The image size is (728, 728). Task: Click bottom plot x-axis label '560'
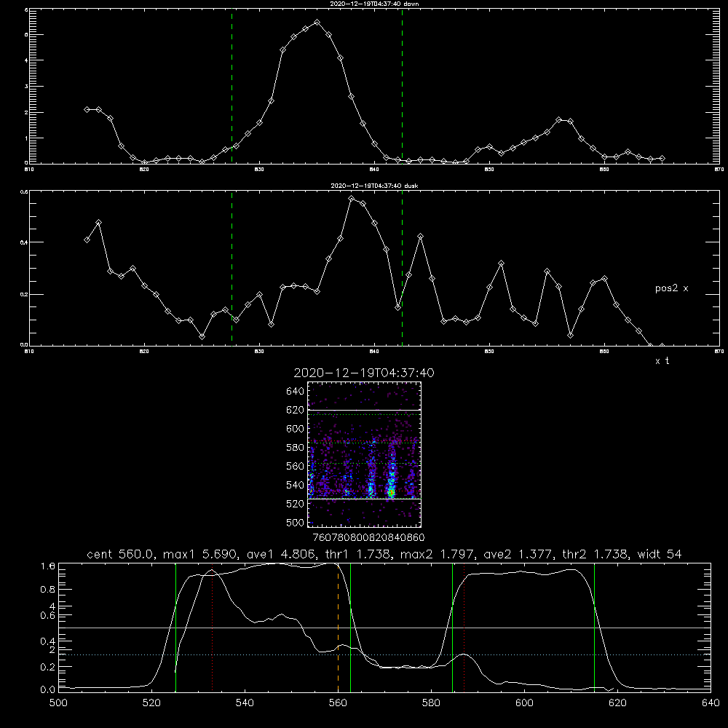(338, 703)
